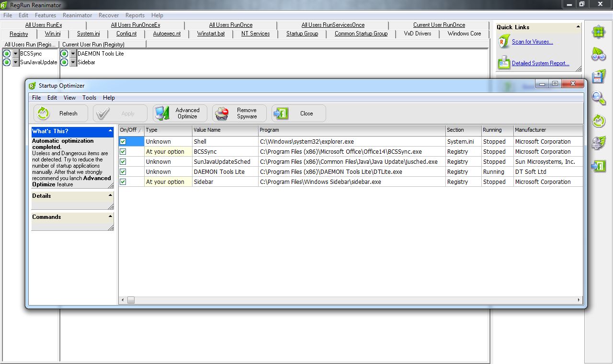Toggle the green status circle for Sidebar

click(x=64, y=62)
